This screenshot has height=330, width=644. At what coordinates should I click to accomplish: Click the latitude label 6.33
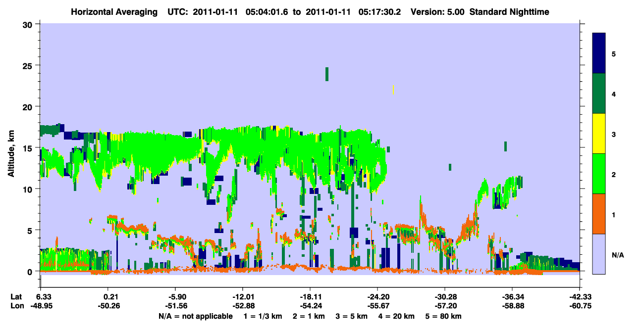(44, 297)
